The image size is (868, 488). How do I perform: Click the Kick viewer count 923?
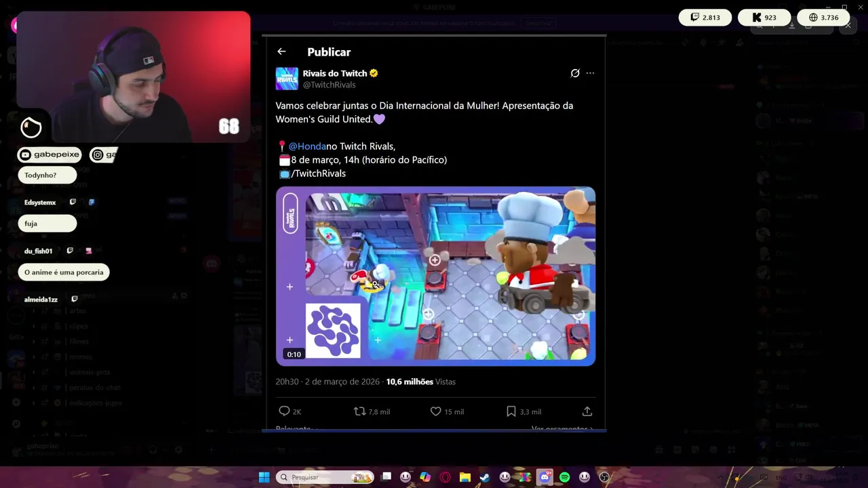pyautogui.click(x=764, y=18)
